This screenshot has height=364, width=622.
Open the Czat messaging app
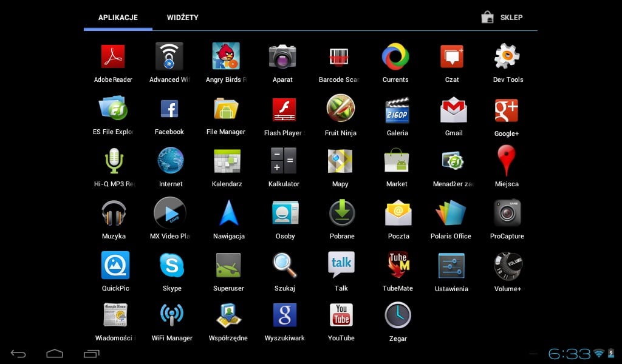click(x=452, y=56)
